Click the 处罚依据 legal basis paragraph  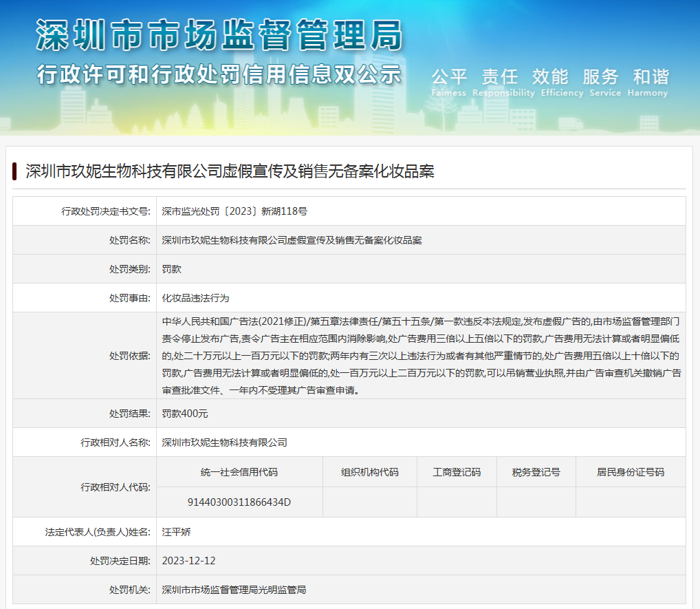[x=421, y=356]
